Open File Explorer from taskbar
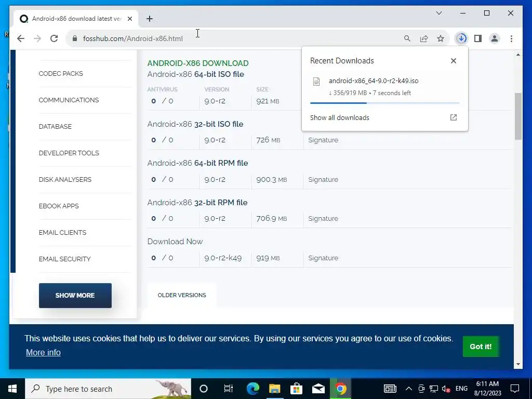Screen dimensions: 532x399 pos(274,389)
